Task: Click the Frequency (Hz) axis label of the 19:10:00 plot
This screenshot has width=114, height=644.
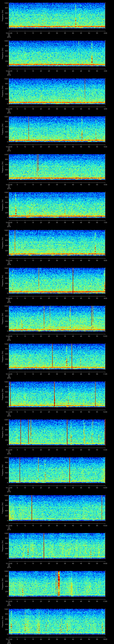Action: click(3, 357)
